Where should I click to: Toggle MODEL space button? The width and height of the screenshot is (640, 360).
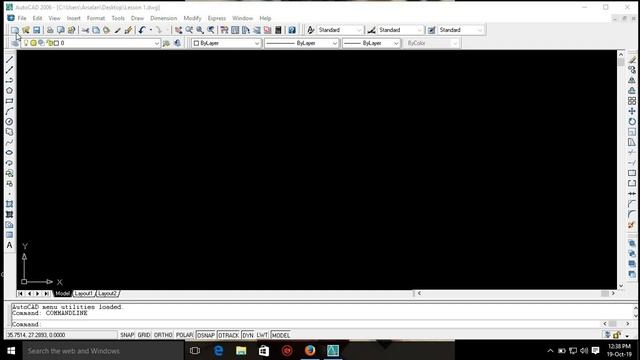pyautogui.click(x=281, y=335)
